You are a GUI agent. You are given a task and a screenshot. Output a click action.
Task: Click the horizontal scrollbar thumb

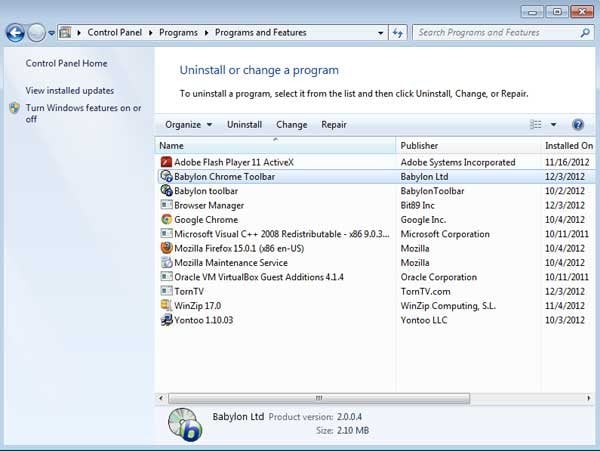[319, 398]
